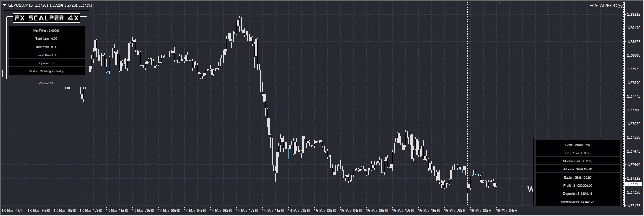Click the Deposits : $-1,846.15 row

[578, 194]
